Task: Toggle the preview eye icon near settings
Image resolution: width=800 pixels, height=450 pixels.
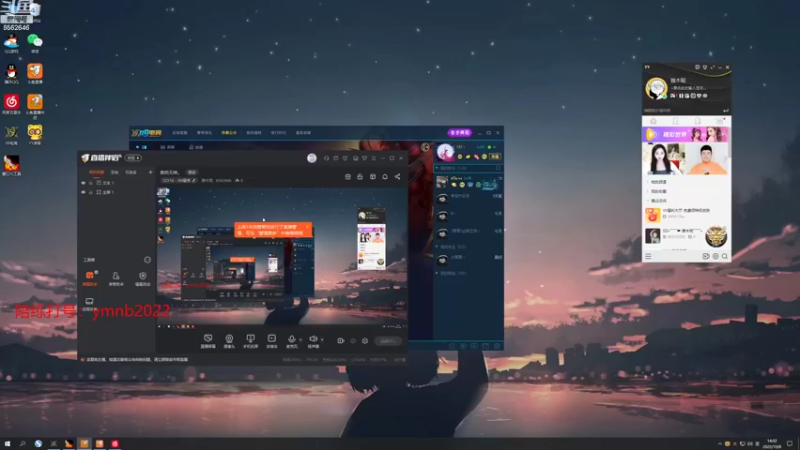Action: pyautogui.click(x=353, y=341)
